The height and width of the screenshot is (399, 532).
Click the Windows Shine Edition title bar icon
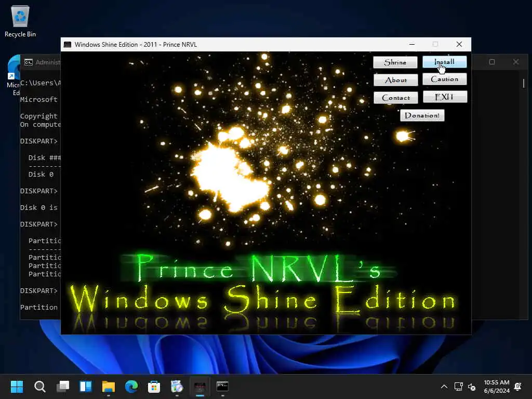(x=68, y=45)
